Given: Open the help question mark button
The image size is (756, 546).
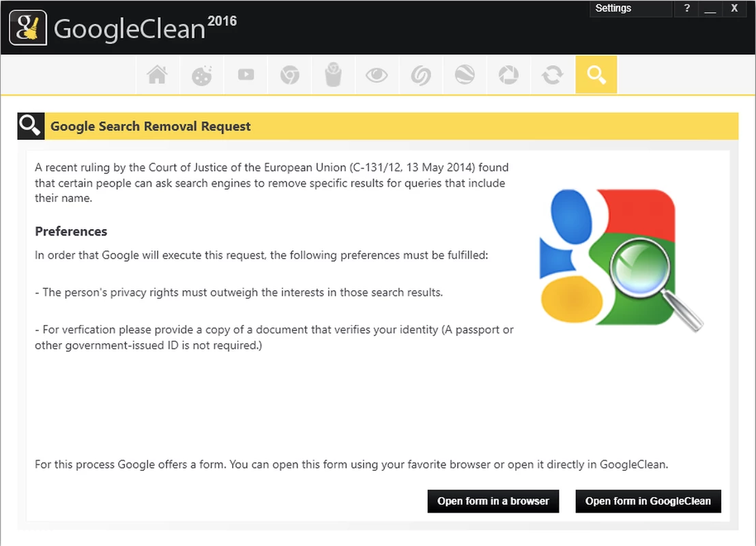Looking at the screenshot, I should tap(686, 8).
